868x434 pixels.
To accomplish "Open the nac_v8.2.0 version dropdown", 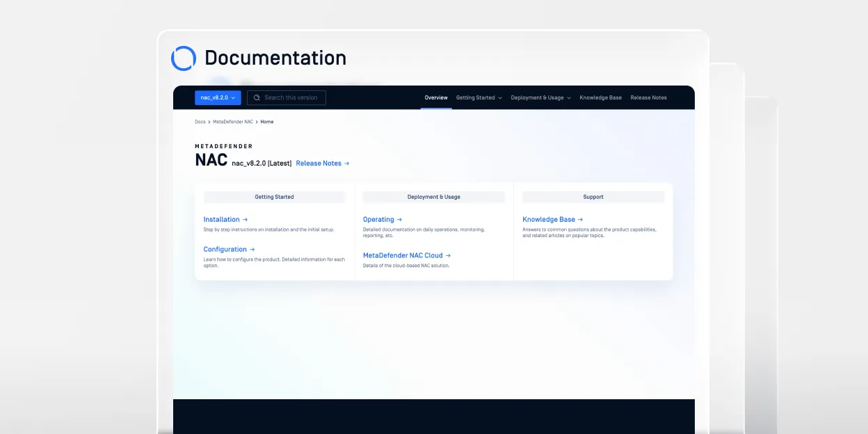I will click(218, 98).
